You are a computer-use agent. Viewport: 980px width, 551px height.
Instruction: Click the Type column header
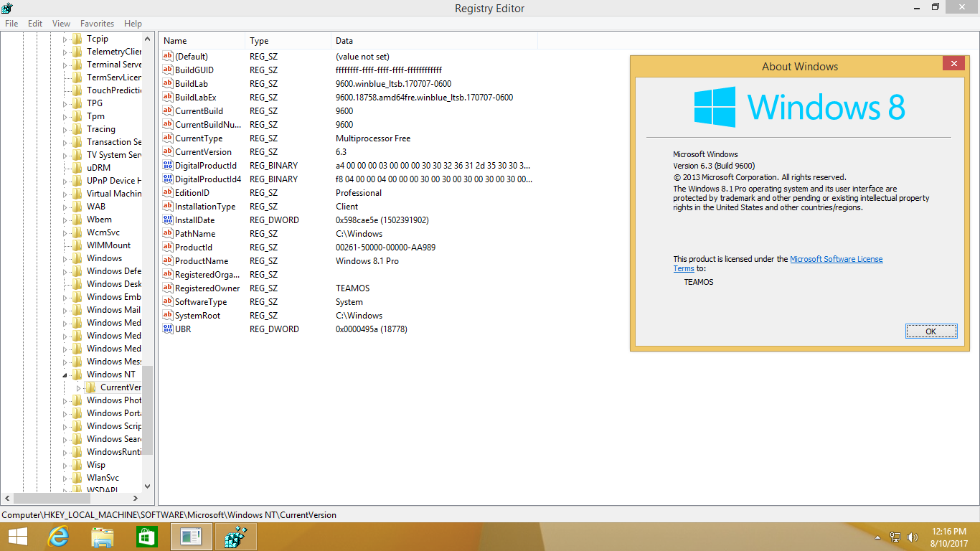tap(288, 41)
